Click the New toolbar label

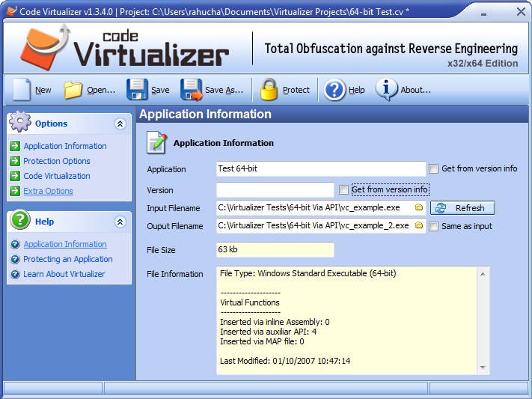pos(43,90)
